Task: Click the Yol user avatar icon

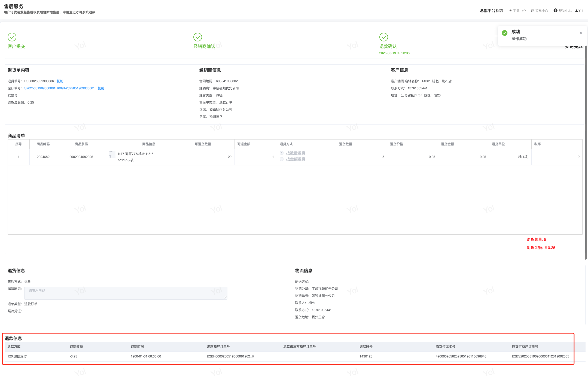Action: click(x=576, y=11)
